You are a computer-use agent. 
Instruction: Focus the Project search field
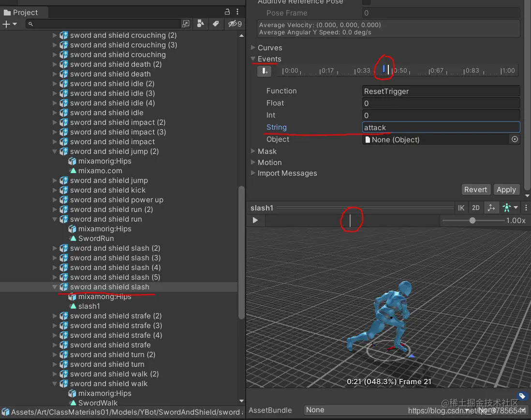pyautogui.click(x=103, y=24)
